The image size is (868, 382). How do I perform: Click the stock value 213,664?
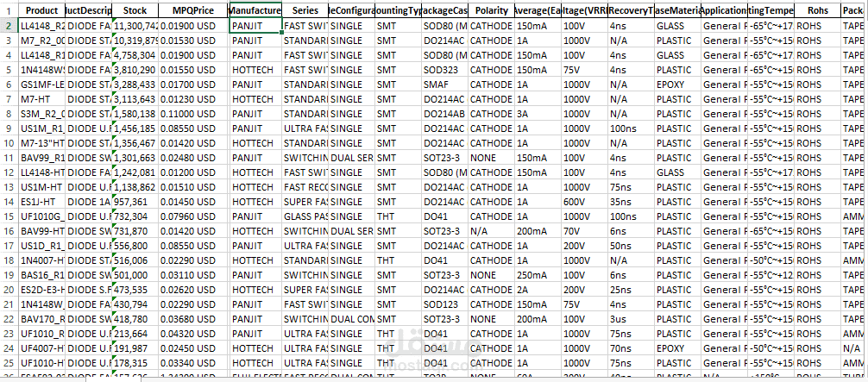135,334
